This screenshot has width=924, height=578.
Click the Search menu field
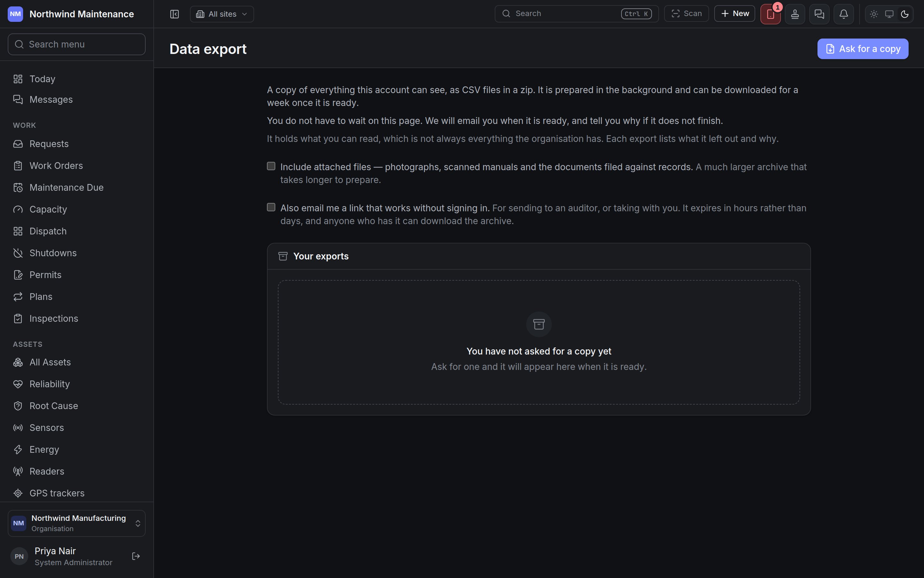[77, 44]
